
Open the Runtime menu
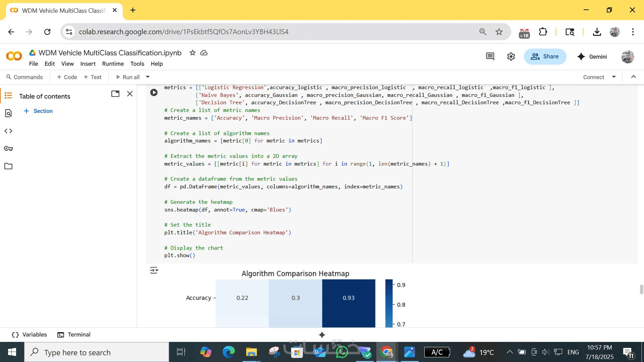pyautogui.click(x=113, y=64)
